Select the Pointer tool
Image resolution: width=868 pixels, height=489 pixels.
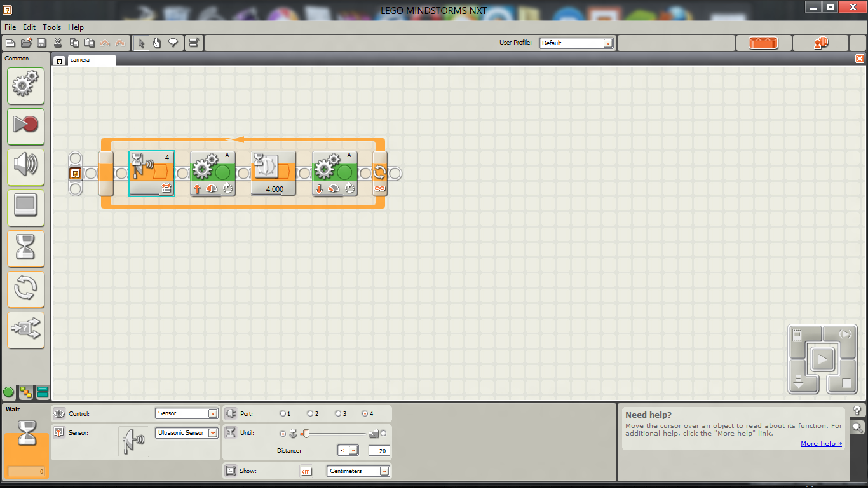141,43
